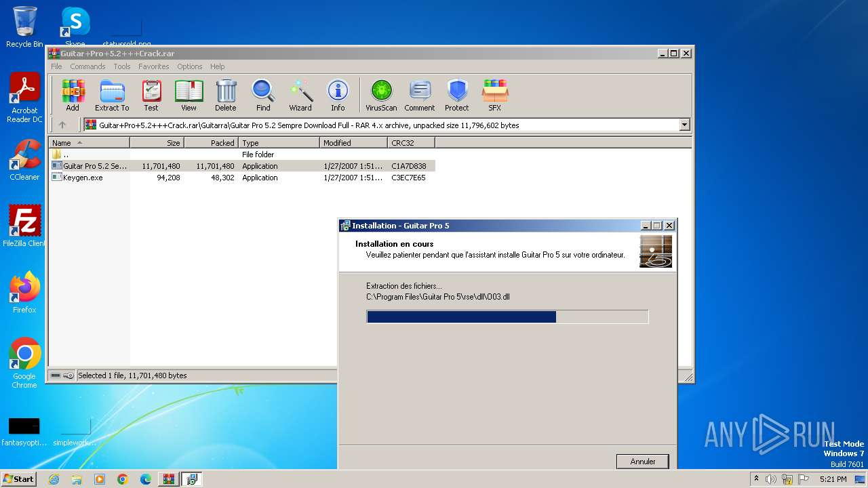Open Firefox desktop shortcut
Image resolution: width=868 pixels, height=488 pixels.
coord(24,293)
